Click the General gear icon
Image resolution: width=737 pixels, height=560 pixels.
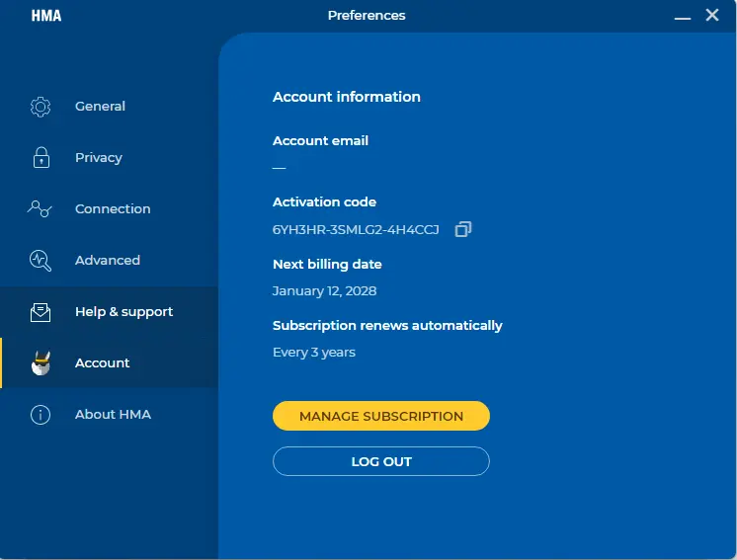click(41, 107)
